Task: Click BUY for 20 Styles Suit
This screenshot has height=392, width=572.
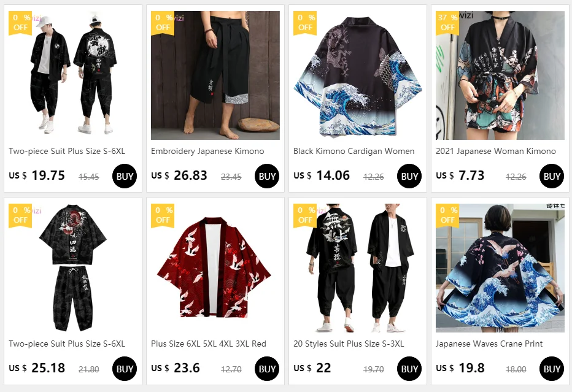Action: click(x=409, y=369)
